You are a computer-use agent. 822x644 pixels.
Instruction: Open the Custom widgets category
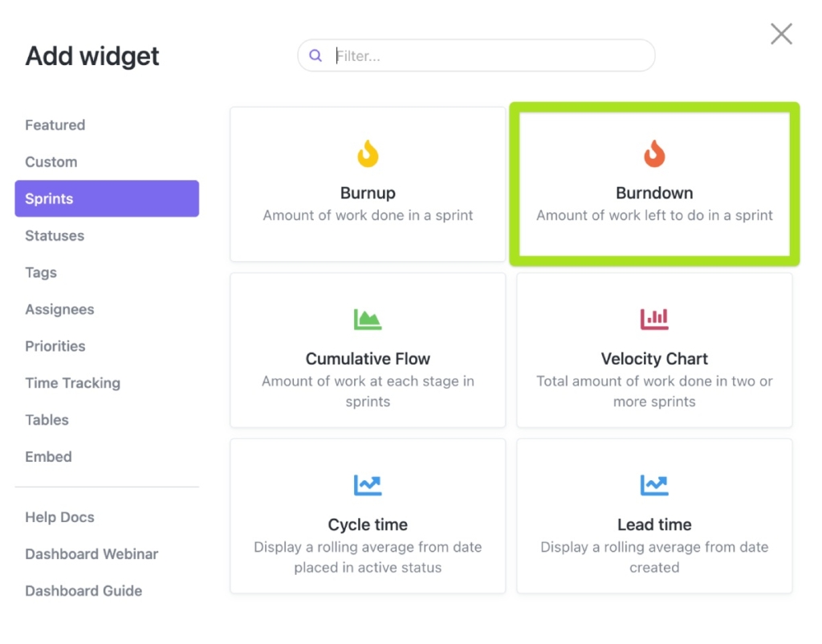click(51, 162)
